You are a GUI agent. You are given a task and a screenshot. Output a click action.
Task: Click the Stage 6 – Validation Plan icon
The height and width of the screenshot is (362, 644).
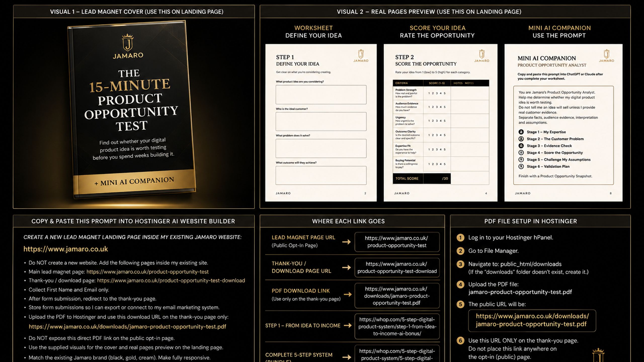(x=521, y=166)
